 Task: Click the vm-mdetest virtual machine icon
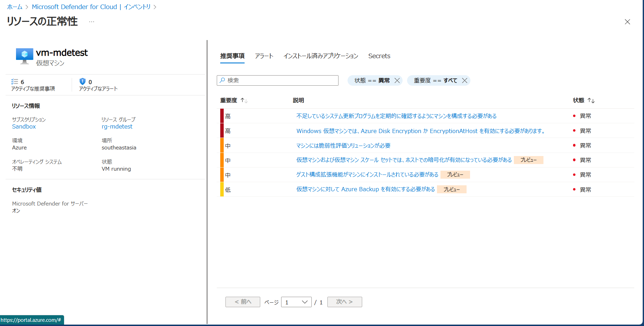(25, 56)
